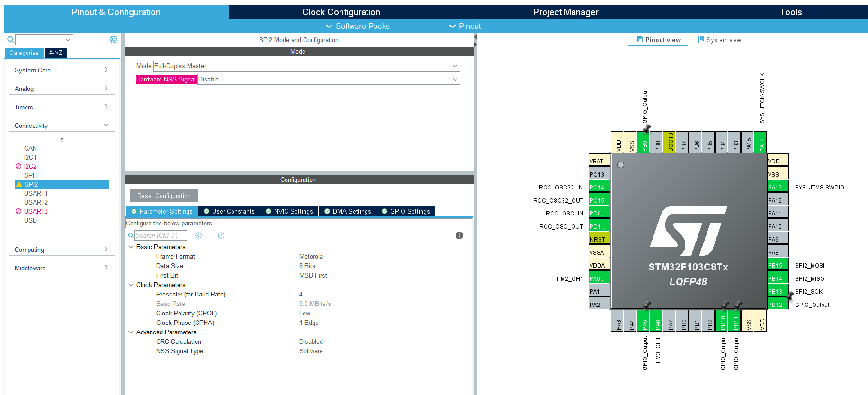Select the NRST pin on the chip
This screenshot has width=868, height=395.
click(599, 239)
